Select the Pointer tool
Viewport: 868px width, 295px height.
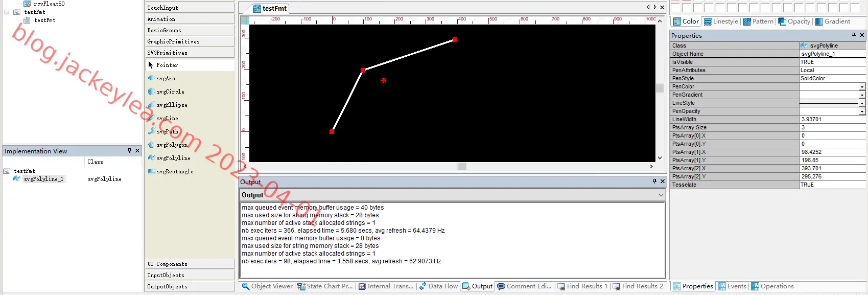point(190,65)
